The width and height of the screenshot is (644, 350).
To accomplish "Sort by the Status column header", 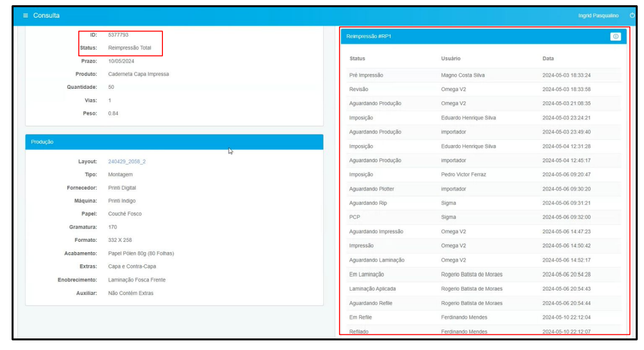I will coord(357,58).
